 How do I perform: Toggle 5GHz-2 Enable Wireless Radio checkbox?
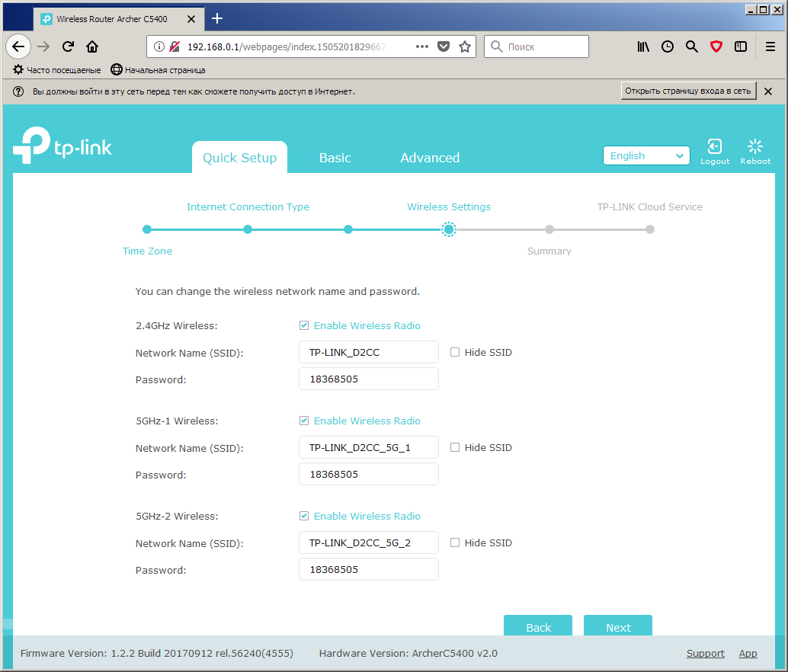click(304, 516)
